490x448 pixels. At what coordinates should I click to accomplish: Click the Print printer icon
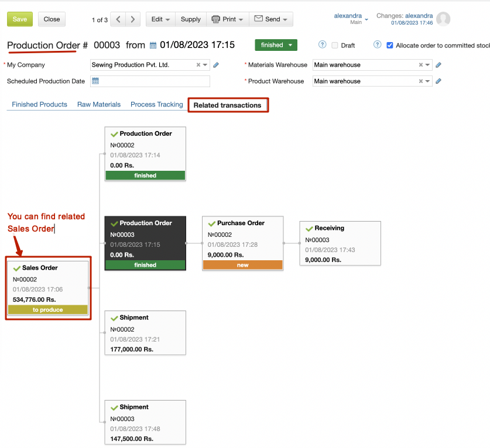pyautogui.click(x=215, y=19)
